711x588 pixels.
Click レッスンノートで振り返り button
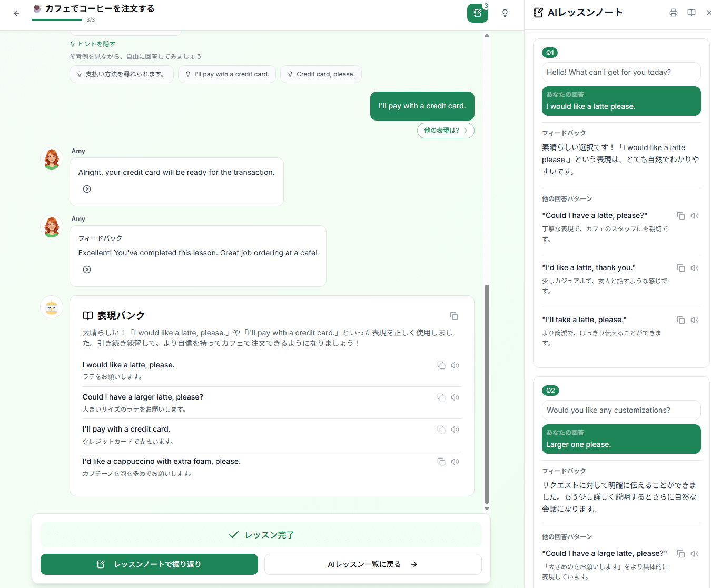click(x=149, y=564)
